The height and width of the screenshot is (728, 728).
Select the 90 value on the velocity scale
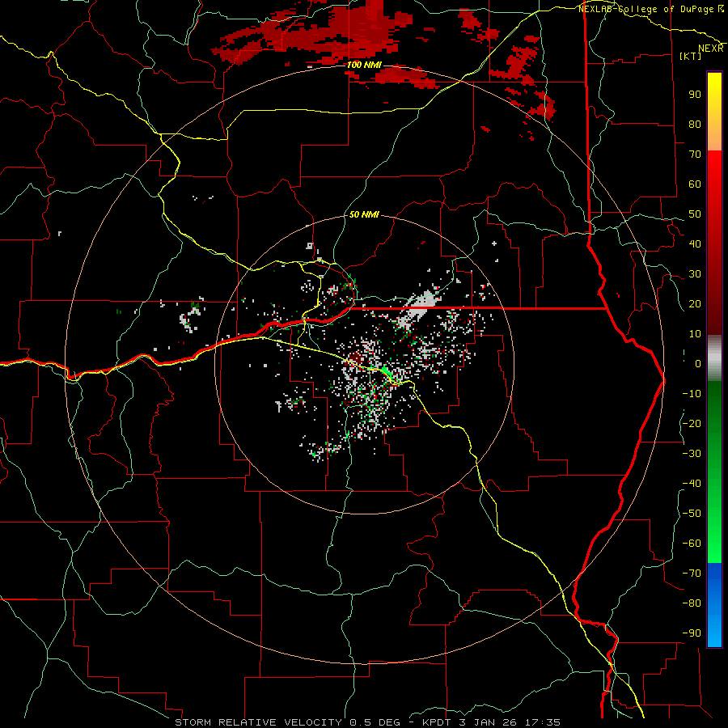695,95
